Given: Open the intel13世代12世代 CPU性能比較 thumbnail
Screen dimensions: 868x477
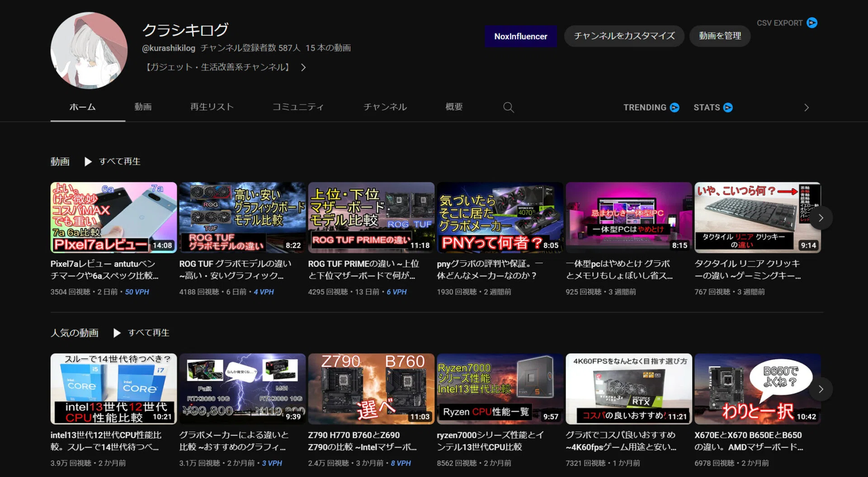Looking at the screenshot, I should click(x=113, y=389).
